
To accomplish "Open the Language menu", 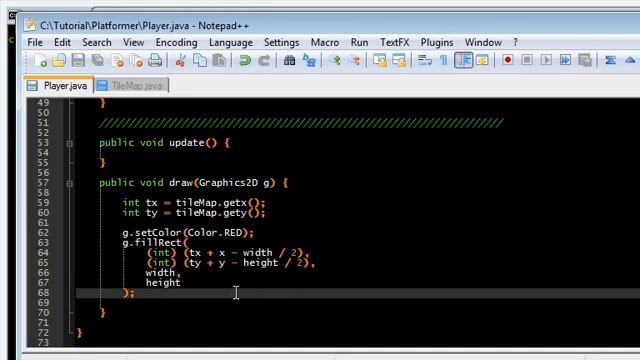I will [x=231, y=42].
